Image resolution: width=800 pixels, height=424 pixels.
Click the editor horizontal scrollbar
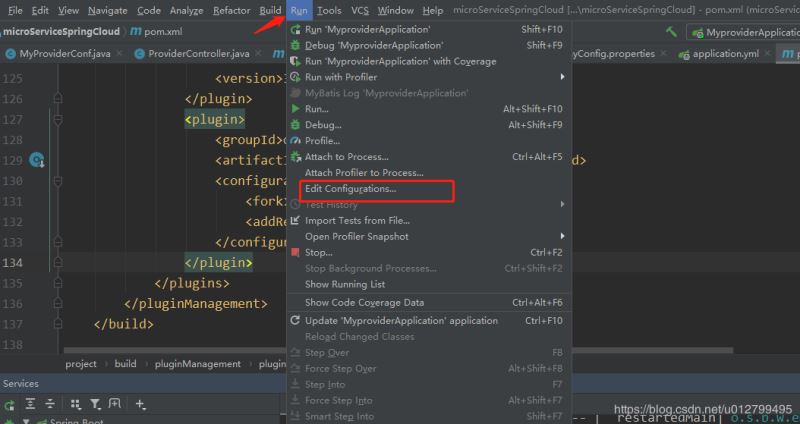tap(398, 351)
